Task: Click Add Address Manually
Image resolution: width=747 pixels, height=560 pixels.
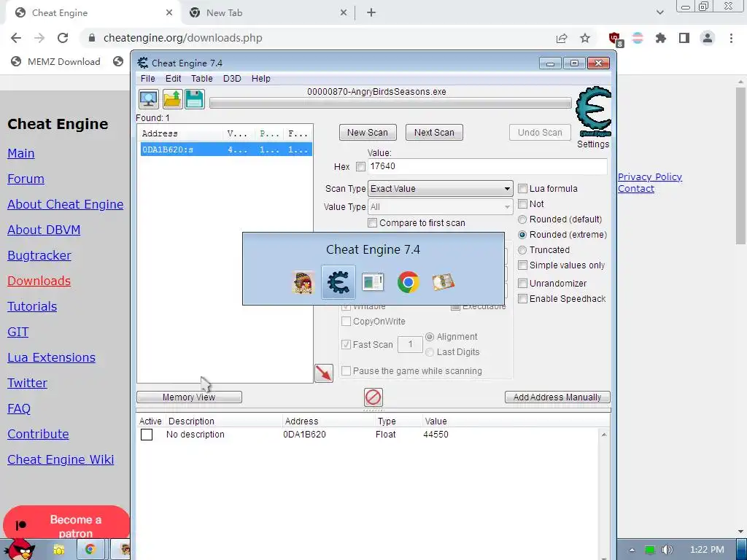Action: coord(557,397)
